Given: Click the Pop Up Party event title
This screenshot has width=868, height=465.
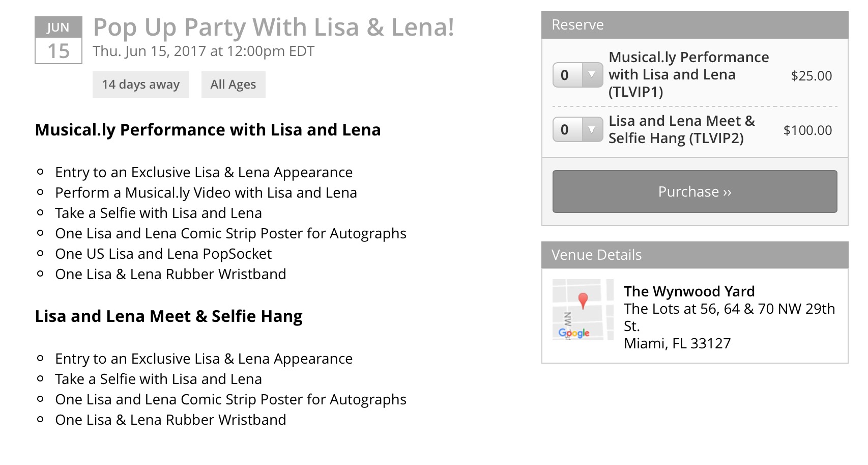Looking at the screenshot, I should [273, 28].
